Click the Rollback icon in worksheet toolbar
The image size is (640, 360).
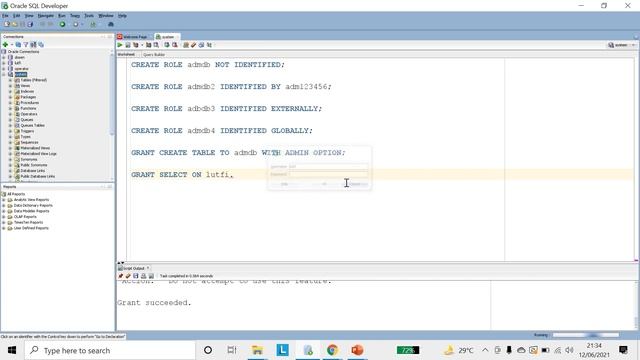[x=175, y=45]
